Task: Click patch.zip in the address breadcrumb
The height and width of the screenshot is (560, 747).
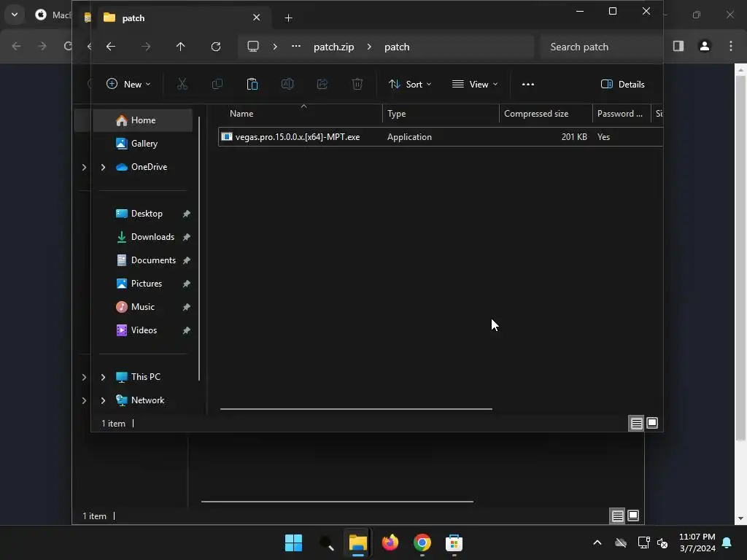Action: [x=333, y=47]
